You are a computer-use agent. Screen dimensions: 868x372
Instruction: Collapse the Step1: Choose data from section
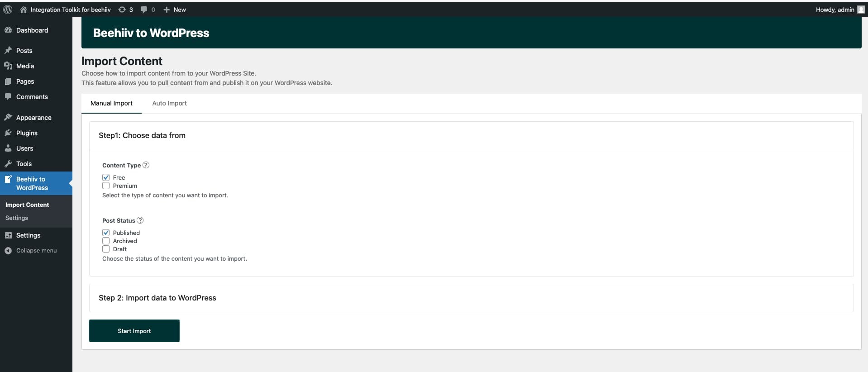click(142, 135)
